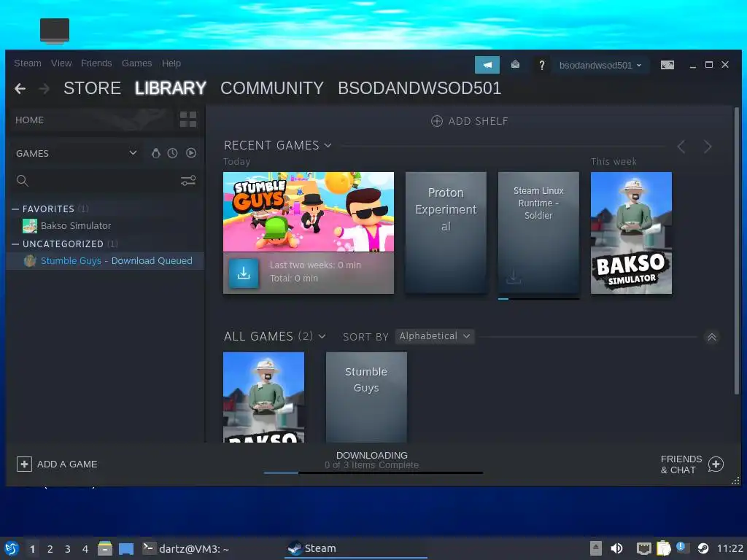This screenshot has height=560, width=747.
Task: Click the search magnifier icon
Action: click(23, 181)
